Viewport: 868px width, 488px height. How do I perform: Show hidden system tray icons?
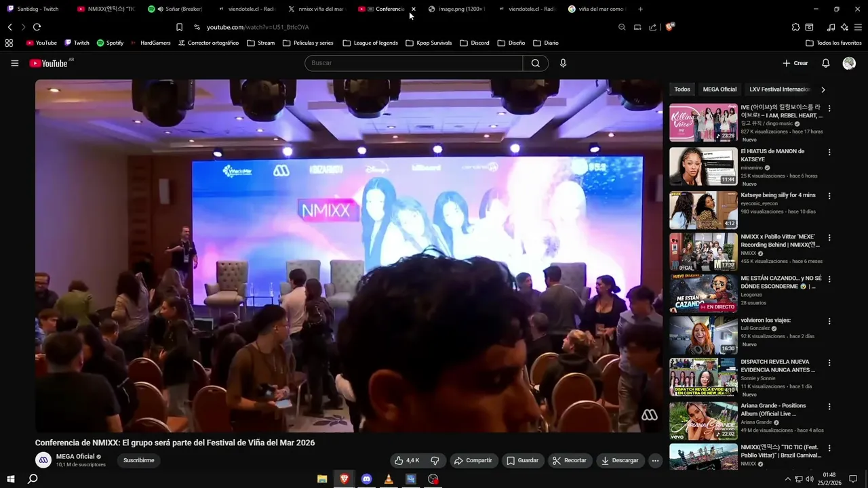click(787, 479)
